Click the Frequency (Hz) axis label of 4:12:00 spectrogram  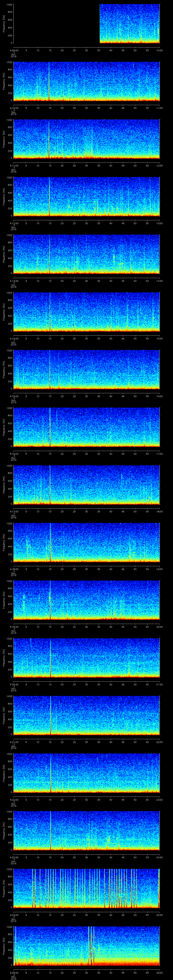coord(4,196)
